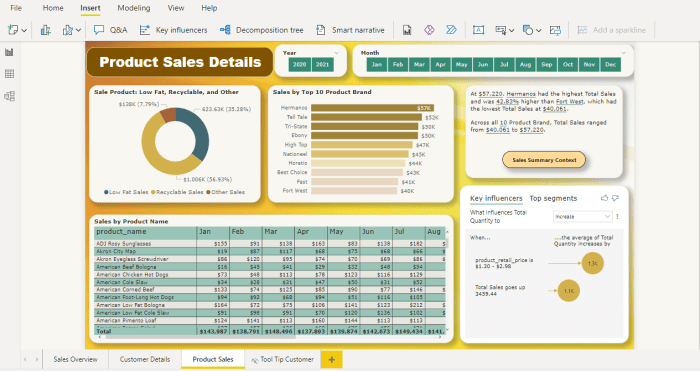Click the Shapes insert icon

pyautogui.click(x=528, y=30)
